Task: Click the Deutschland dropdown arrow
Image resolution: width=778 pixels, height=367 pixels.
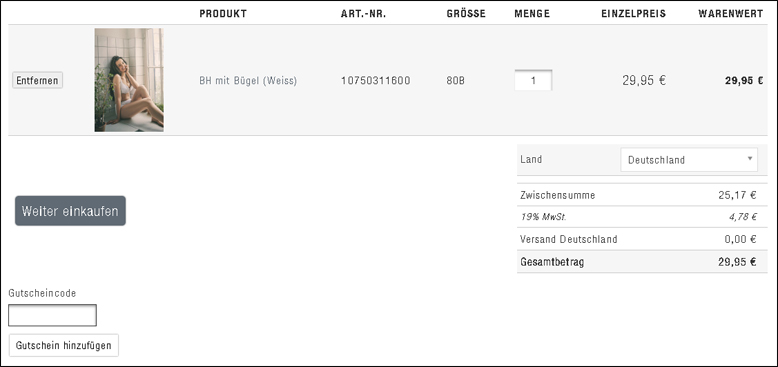Action: 749,159
